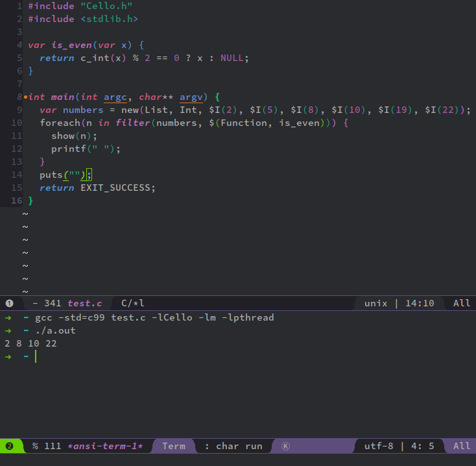Image resolution: width=476 pixels, height=466 pixels.
Task: Click the C/*l major mode label
Action: [x=133, y=303]
